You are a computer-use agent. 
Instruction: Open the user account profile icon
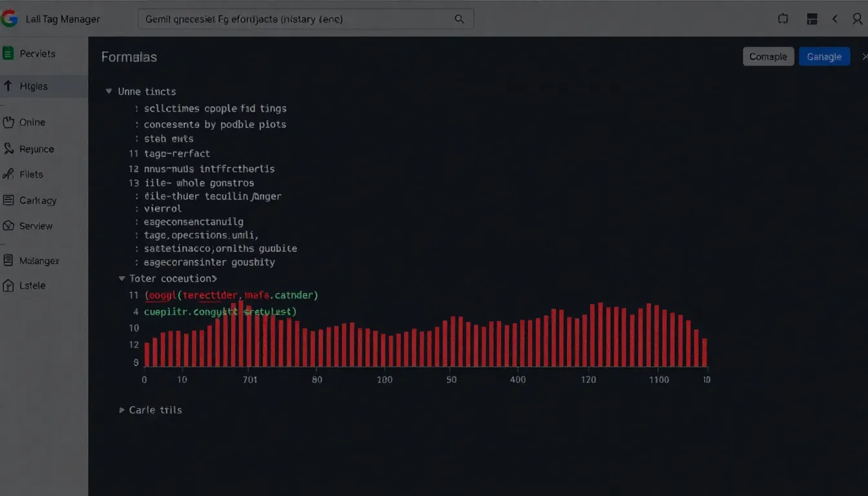858,19
